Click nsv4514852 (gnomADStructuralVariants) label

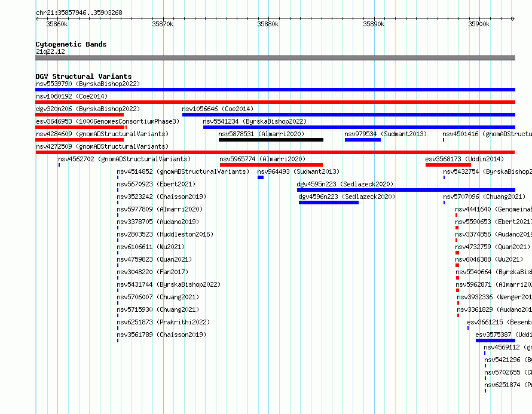point(183,171)
